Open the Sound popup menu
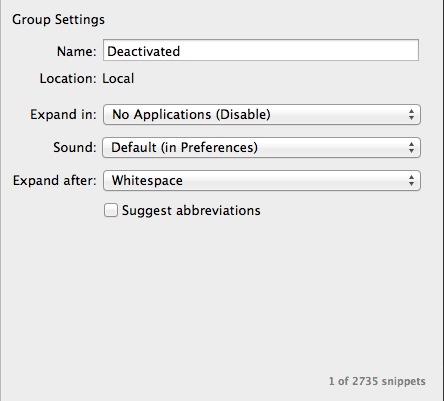Screen dimensions: 444x401 (261, 147)
